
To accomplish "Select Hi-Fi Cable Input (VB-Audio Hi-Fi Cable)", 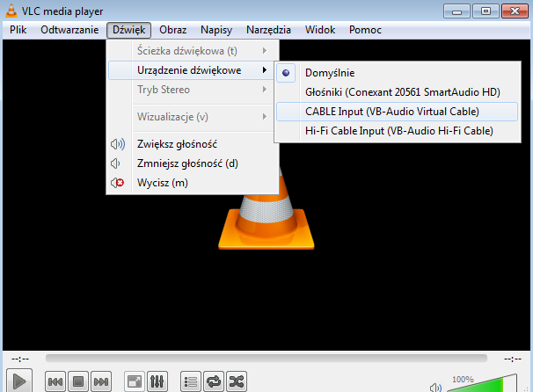I will [x=397, y=131].
